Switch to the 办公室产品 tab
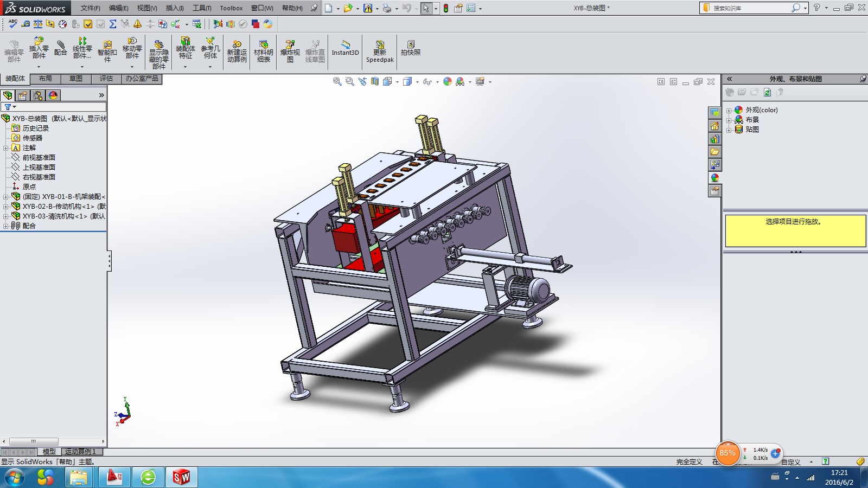The width and height of the screenshot is (868, 488). pos(142,79)
